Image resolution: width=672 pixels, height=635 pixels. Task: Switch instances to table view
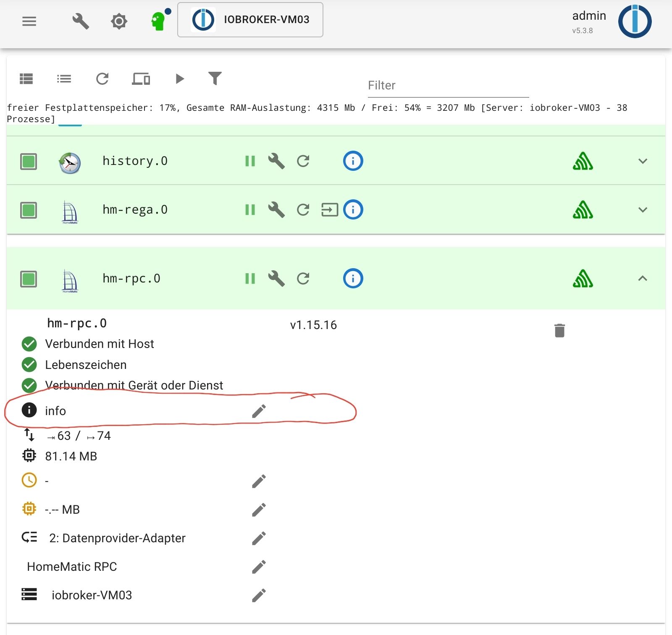coord(26,78)
